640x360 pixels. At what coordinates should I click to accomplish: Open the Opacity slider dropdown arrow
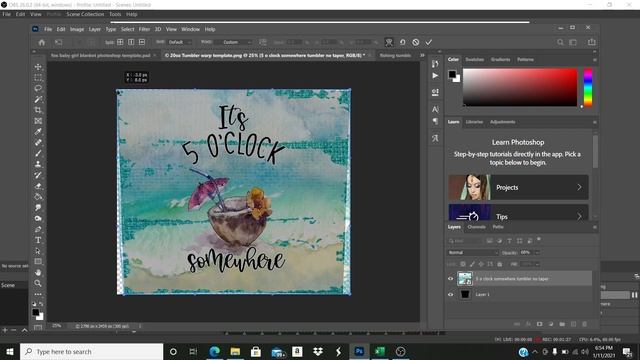pyautogui.click(x=537, y=253)
